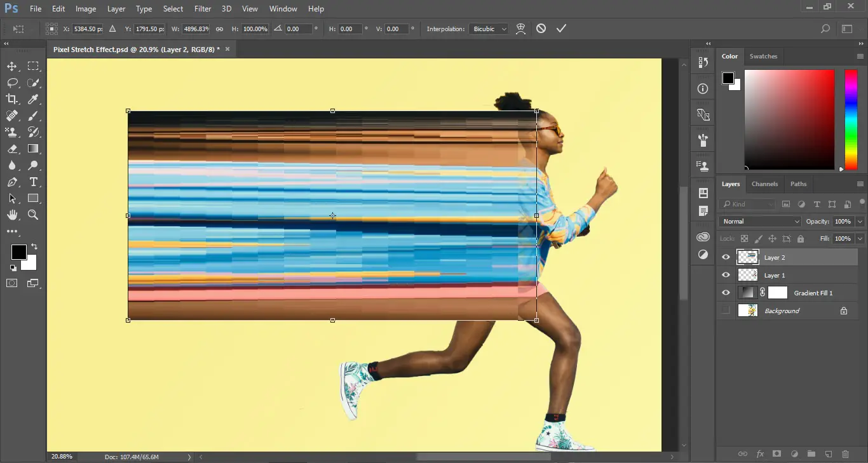Commit the transform with the checkmark button
The width and height of the screenshot is (868, 463).
(561, 29)
